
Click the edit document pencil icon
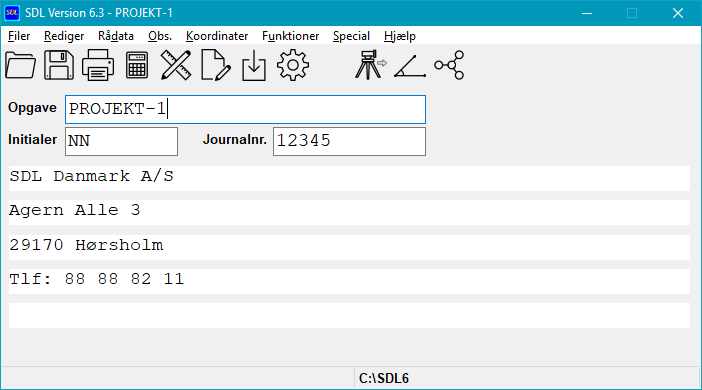pyautogui.click(x=216, y=65)
